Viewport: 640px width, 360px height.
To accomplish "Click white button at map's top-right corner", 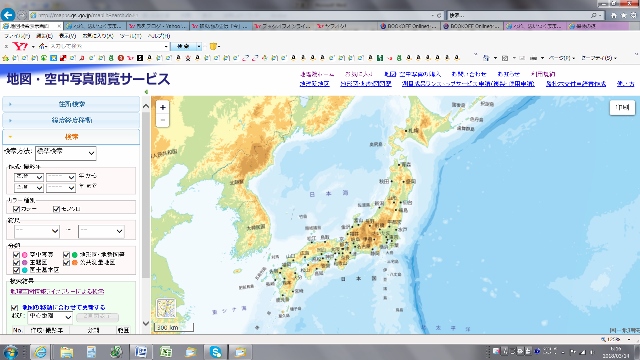I will [x=622, y=107].
